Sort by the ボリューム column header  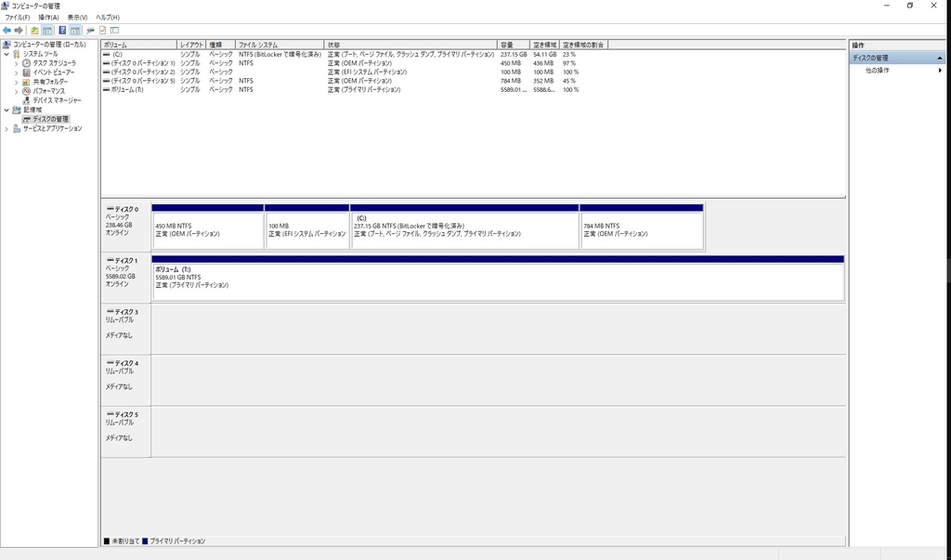139,45
